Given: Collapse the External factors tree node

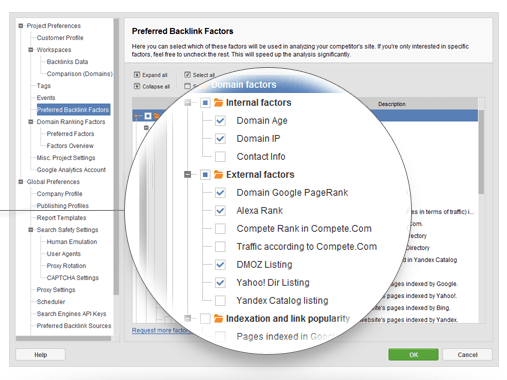Looking at the screenshot, I should pyautogui.click(x=188, y=174).
